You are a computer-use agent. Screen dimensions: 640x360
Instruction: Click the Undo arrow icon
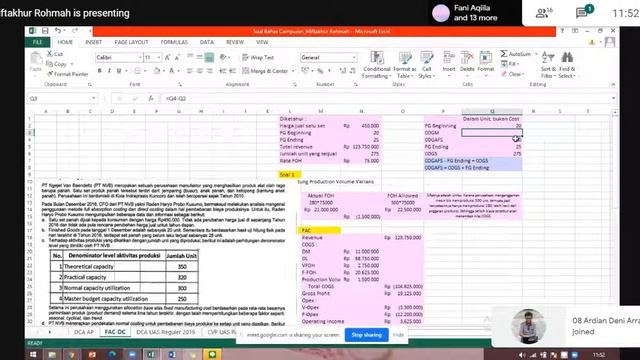tap(58, 31)
